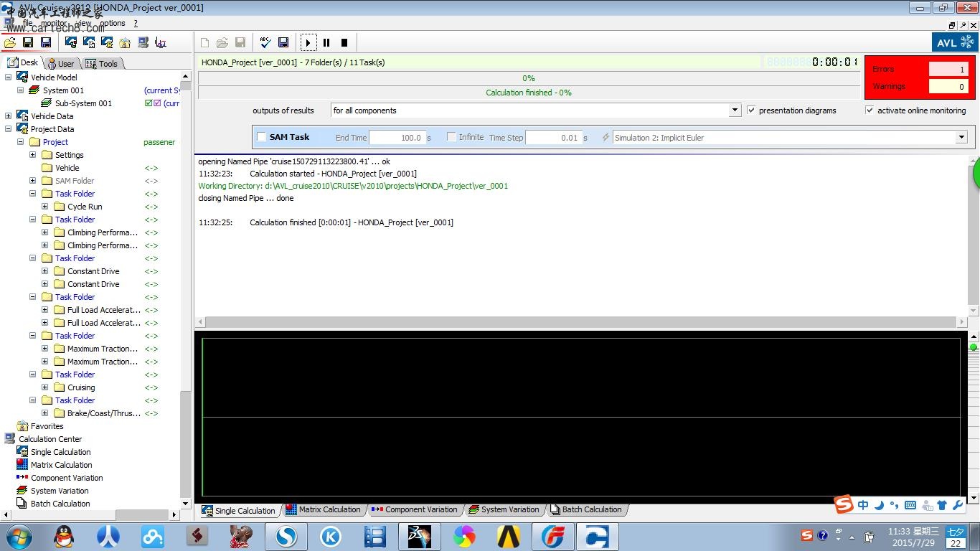
Task: Open QQ penguin from the taskbar
Action: (x=64, y=536)
